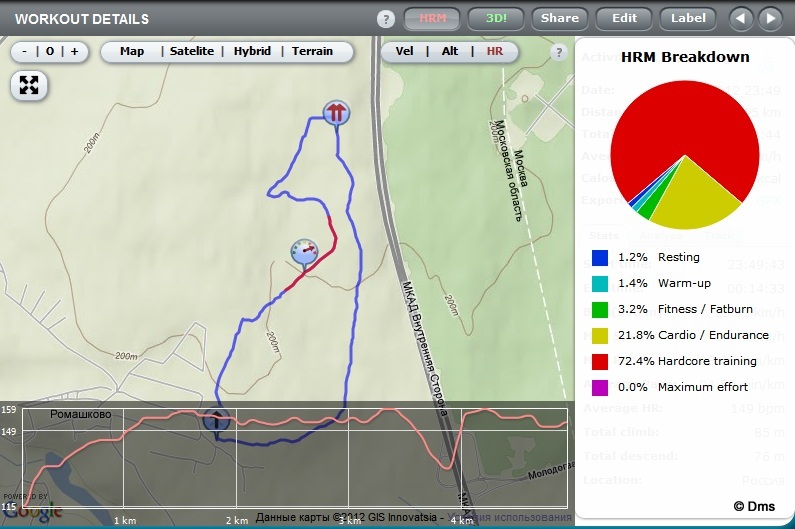
Task: Switch to Satelite map view
Action: coord(192,51)
